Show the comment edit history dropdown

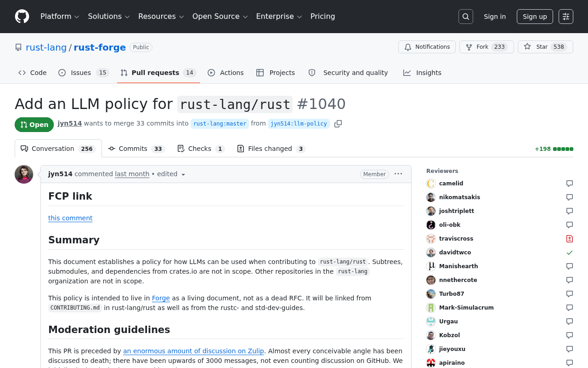pyautogui.click(x=171, y=174)
